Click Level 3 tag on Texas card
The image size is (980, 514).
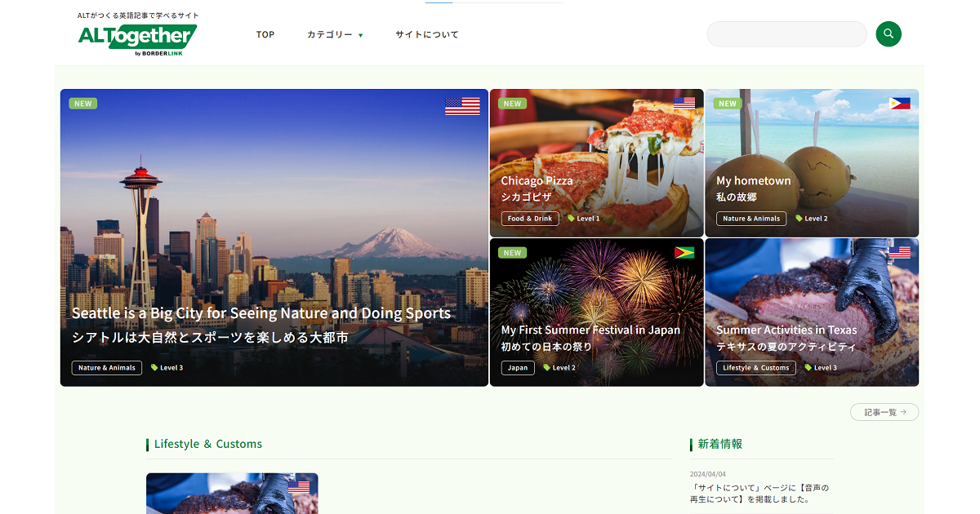pyautogui.click(x=821, y=368)
